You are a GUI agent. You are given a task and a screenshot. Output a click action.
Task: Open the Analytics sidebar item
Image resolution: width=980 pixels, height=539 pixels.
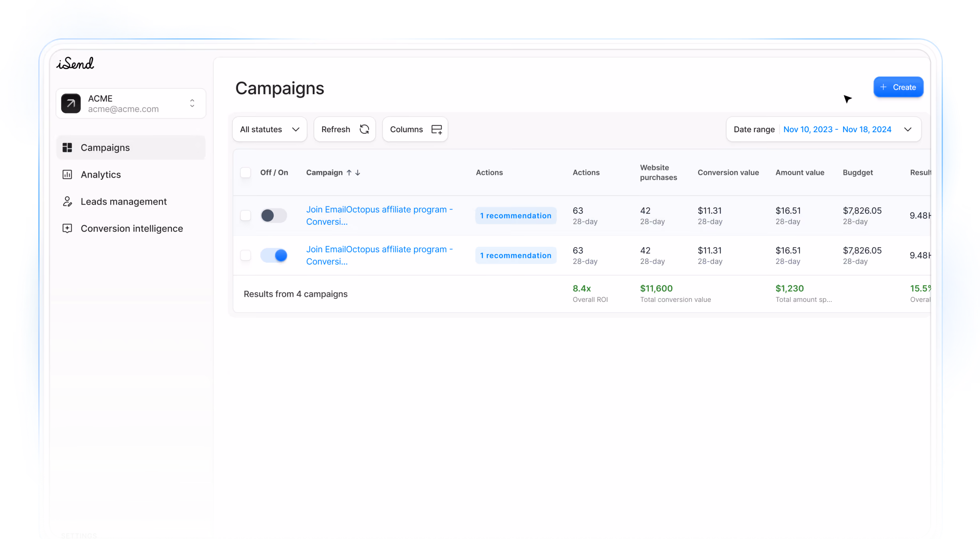tap(131, 174)
